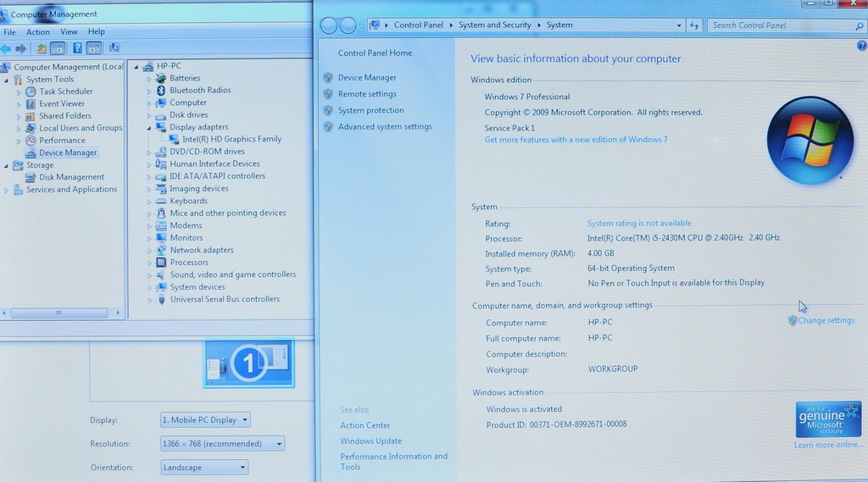
Task: Click the refresh button next to address bar
Action: pyautogui.click(x=694, y=25)
